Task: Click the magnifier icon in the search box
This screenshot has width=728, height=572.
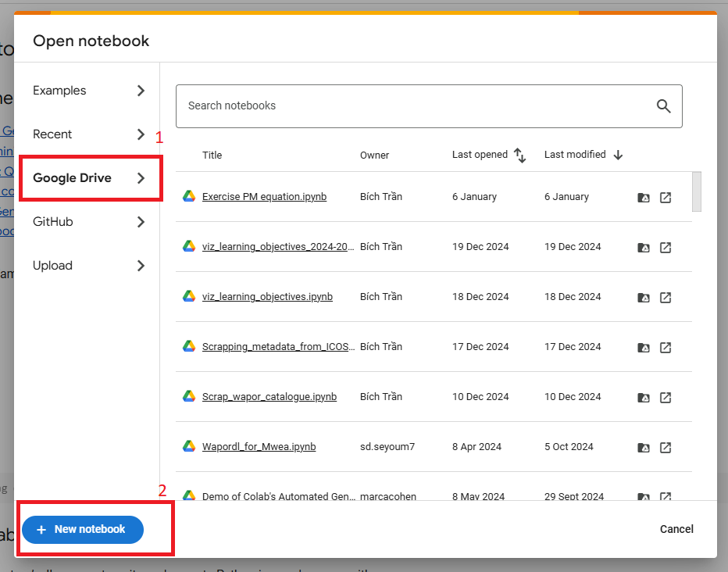Action: click(x=663, y=106)
